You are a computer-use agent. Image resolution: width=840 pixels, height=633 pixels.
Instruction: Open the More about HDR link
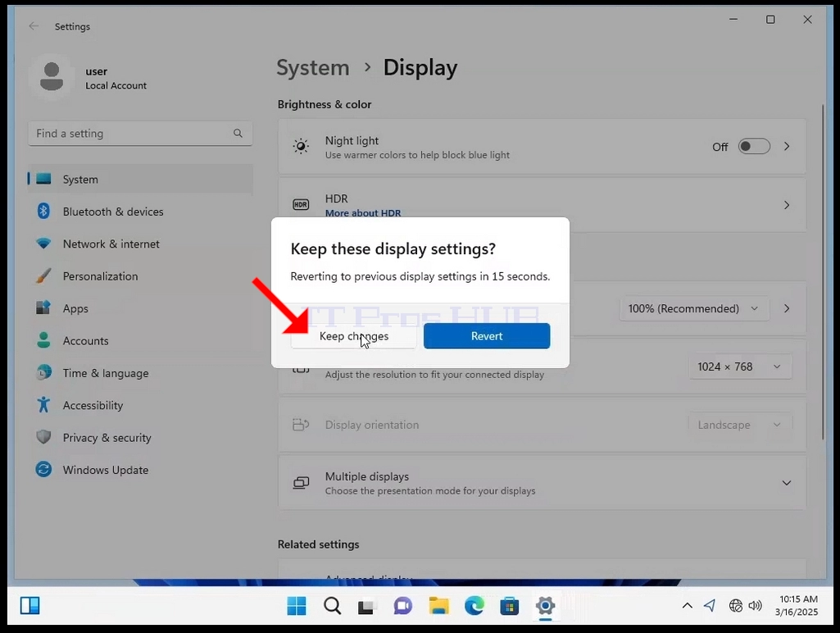[363, 213]
